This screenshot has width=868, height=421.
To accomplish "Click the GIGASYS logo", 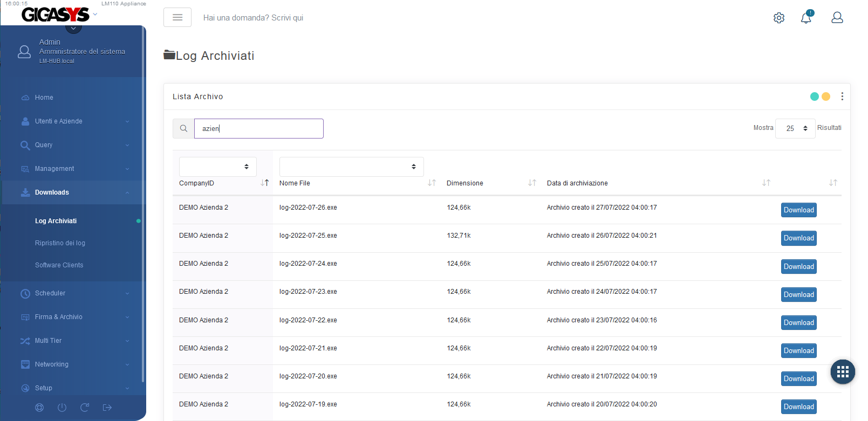I will (56, 15).
